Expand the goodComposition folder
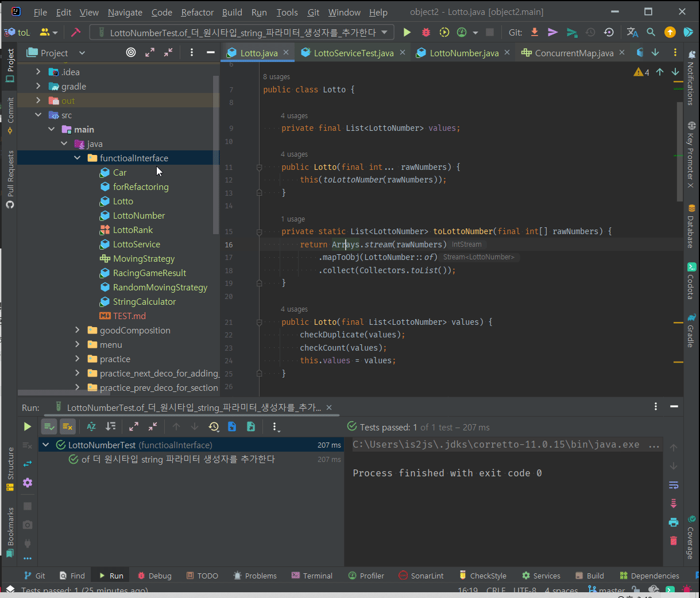This screenshot has width=700, height=598. tap(78, 330)
